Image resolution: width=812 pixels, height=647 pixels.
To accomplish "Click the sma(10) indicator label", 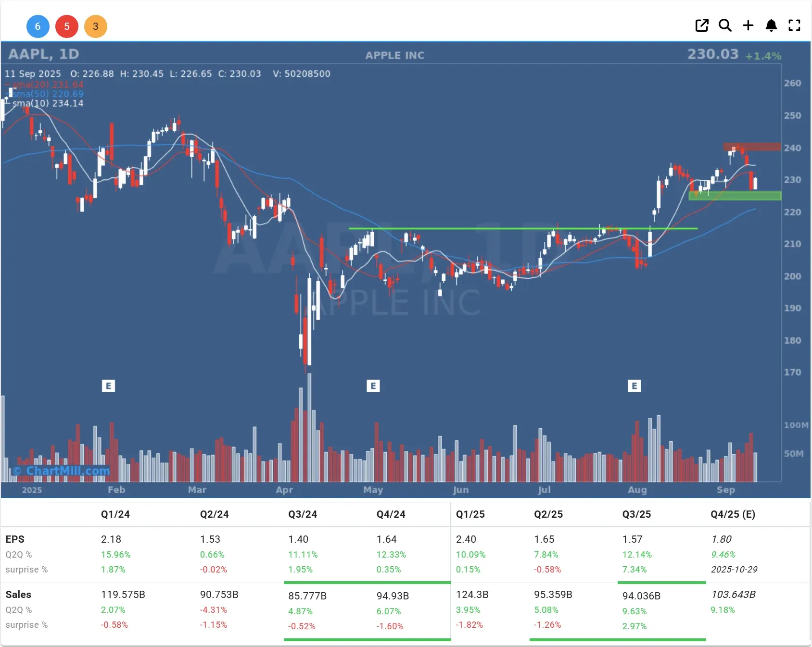I will [48, 103].
